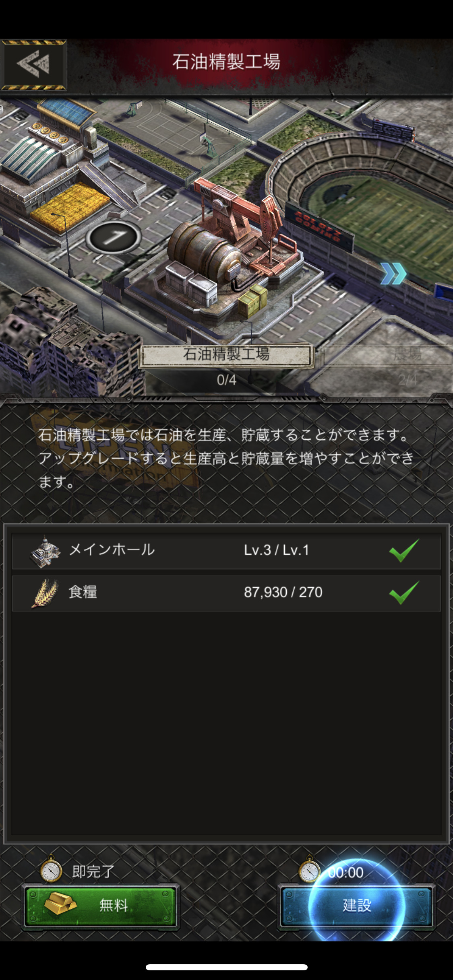The image size is (453, 980).
Task: Click the main hall building icon
Action: 46,551
